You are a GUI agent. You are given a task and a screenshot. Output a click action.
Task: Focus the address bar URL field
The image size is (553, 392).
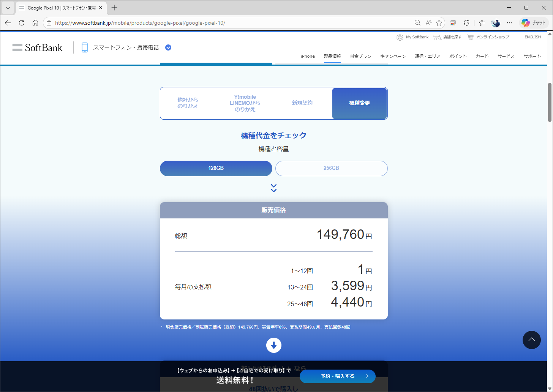coord(232,23)
